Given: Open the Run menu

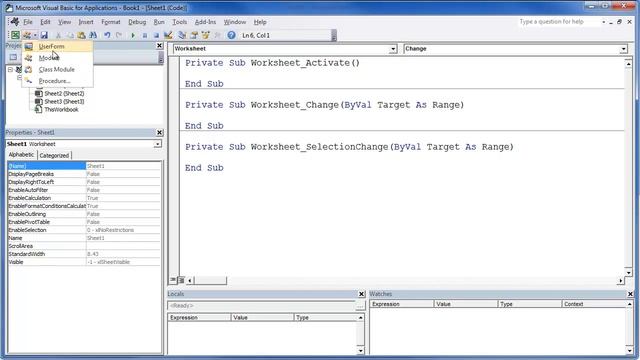Looking at the screenshot, I should coord(159,22).
